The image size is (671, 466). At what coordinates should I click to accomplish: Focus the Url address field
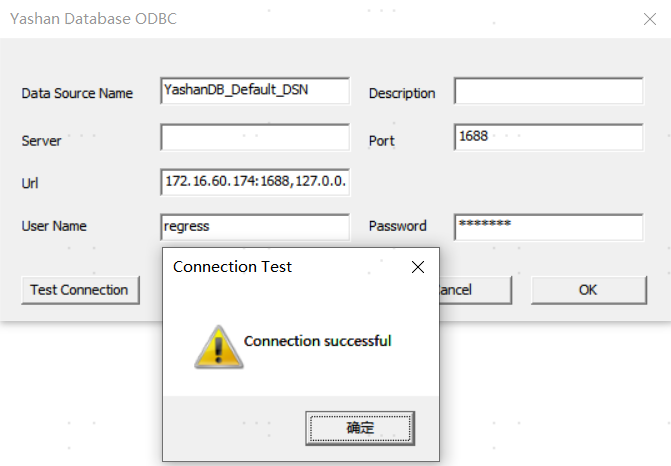pyautogui.click(x=255, y=182)
